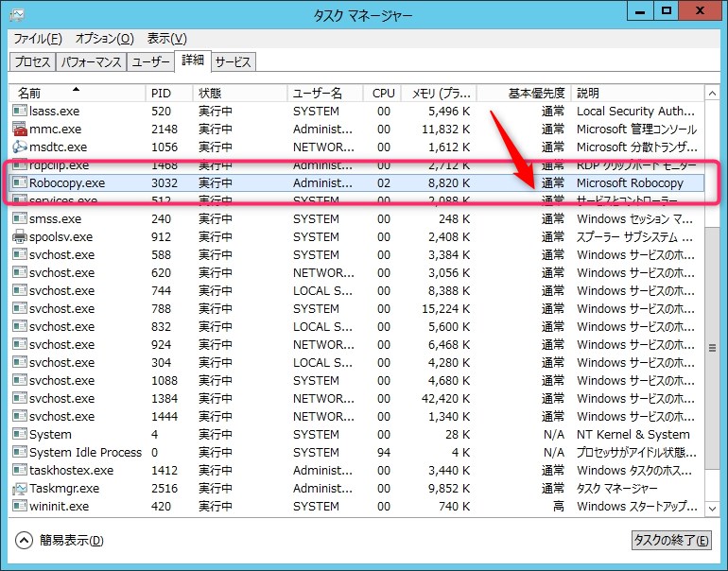The image size is (728, 571).
Task: Select the mmc.exe process name
Action: [55, 130]
